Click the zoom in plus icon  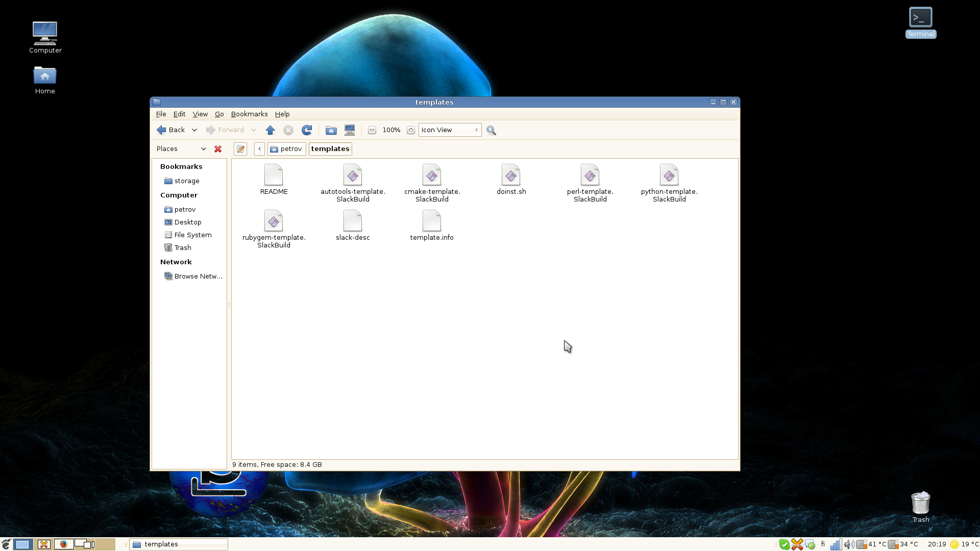pos(410,130)
